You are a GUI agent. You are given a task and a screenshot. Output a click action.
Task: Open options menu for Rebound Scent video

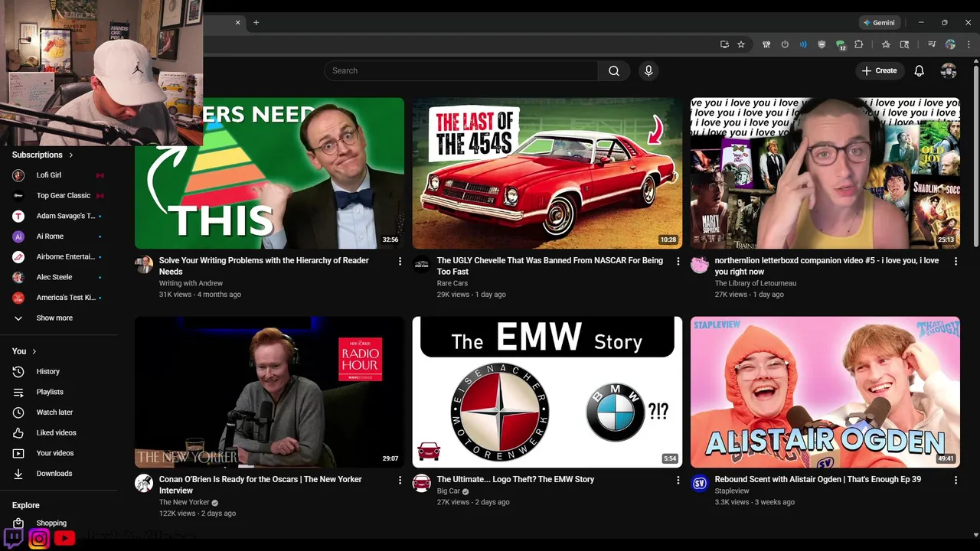(955, 480)
